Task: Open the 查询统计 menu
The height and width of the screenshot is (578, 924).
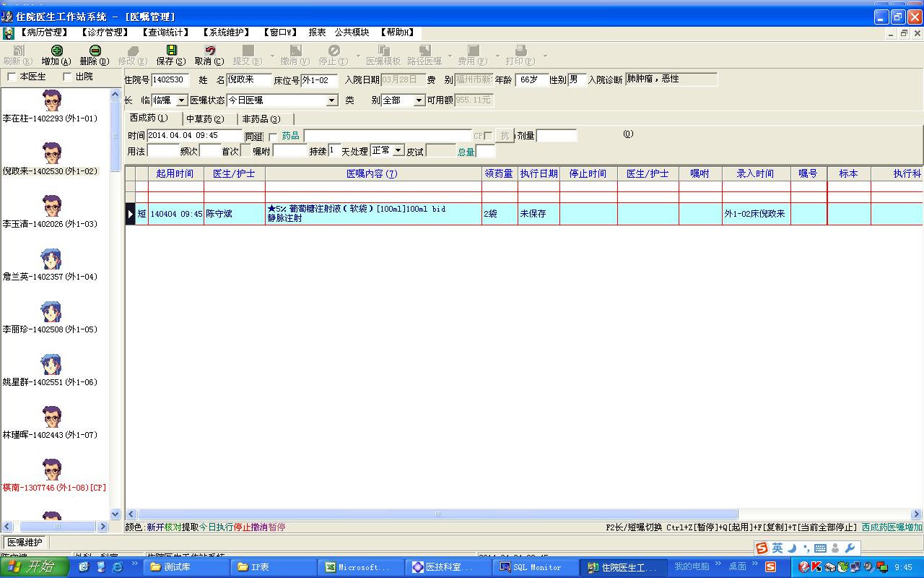Action: pos(165,33)
